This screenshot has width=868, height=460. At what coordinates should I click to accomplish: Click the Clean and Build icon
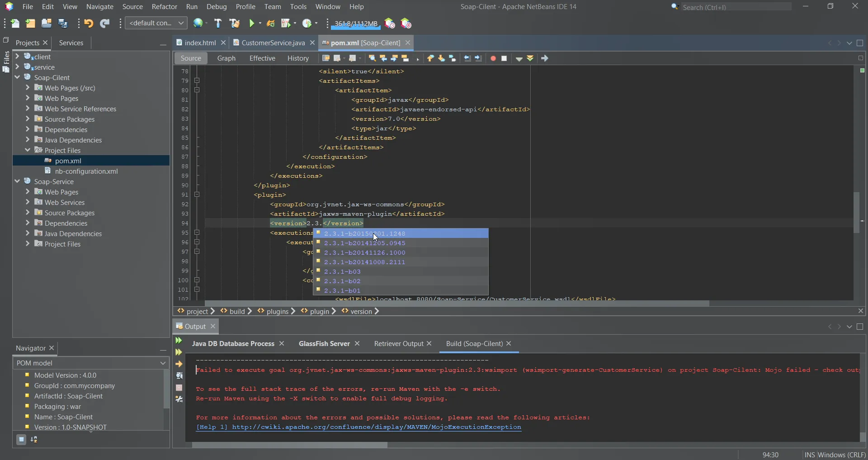(x=235, y=24)
